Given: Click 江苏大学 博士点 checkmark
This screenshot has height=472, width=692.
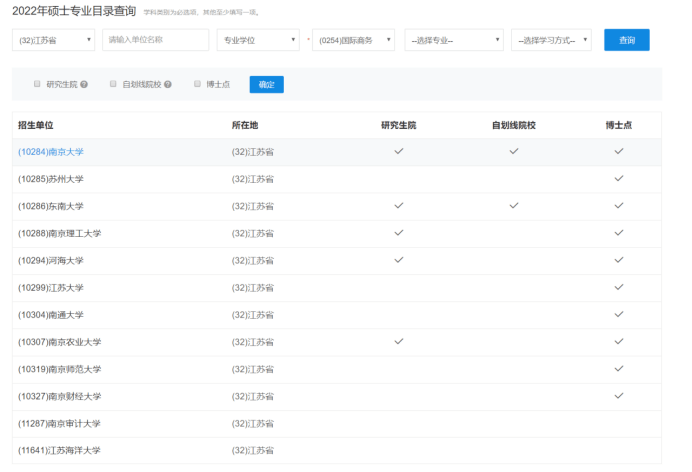Looking at the screenshot, I should tap(619, 287).
